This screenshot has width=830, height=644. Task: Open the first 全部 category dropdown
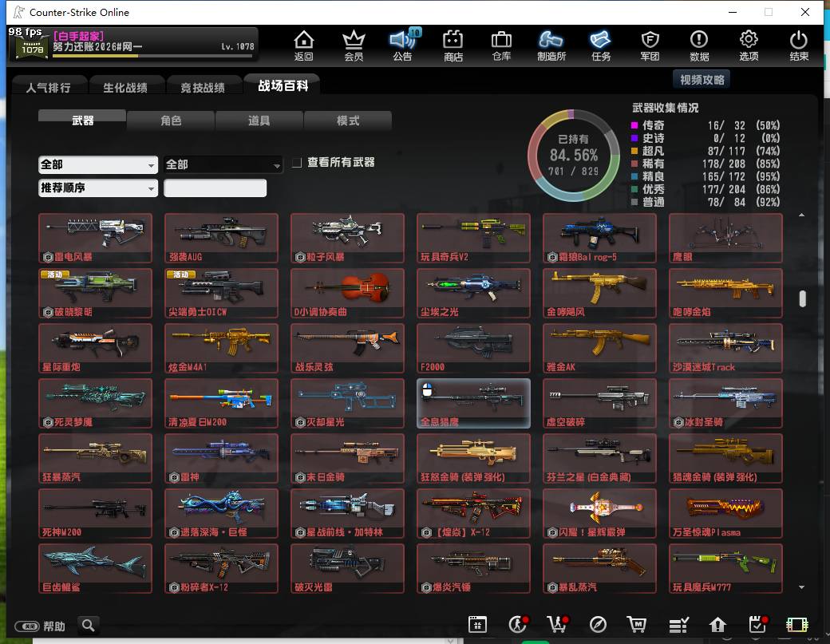click(98, 164)
